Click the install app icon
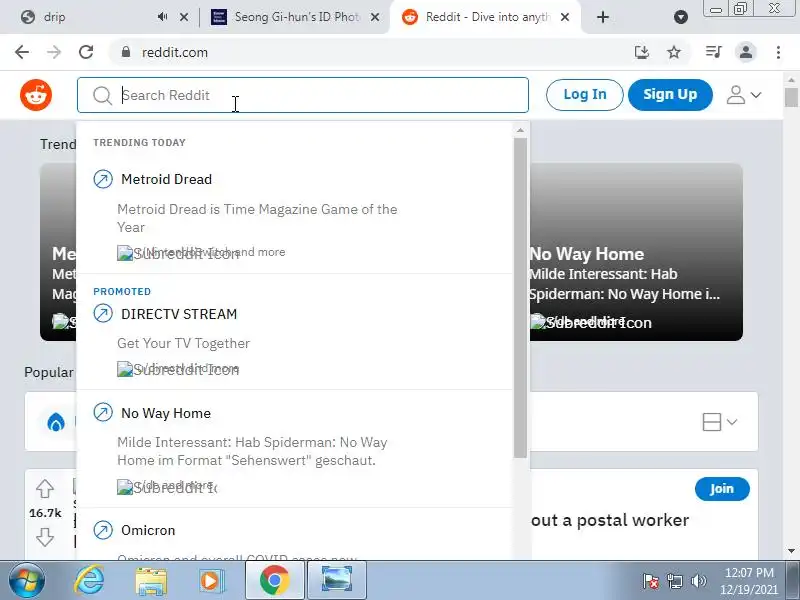800x600 pixels. point(641,52)
